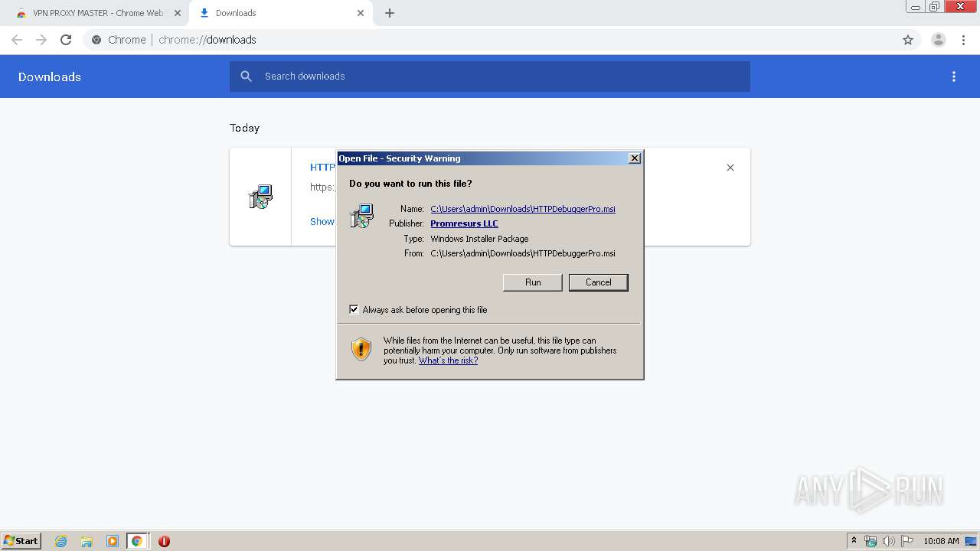Click the network tray icon

tap(871, 541)
